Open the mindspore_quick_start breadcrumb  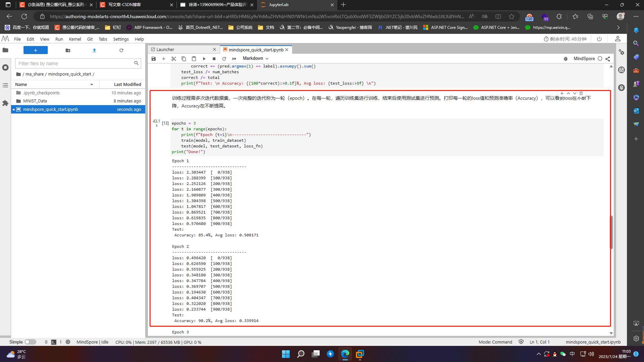(70, 74)
